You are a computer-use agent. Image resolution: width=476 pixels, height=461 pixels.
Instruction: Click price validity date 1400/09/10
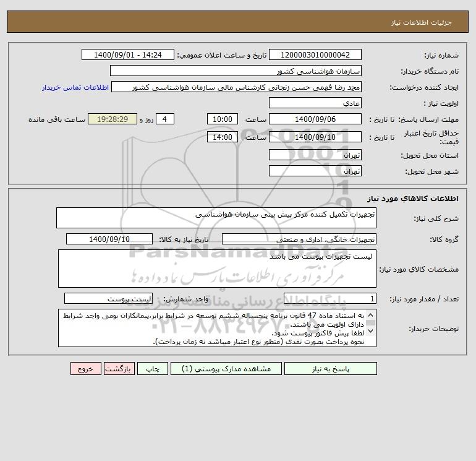315,137
